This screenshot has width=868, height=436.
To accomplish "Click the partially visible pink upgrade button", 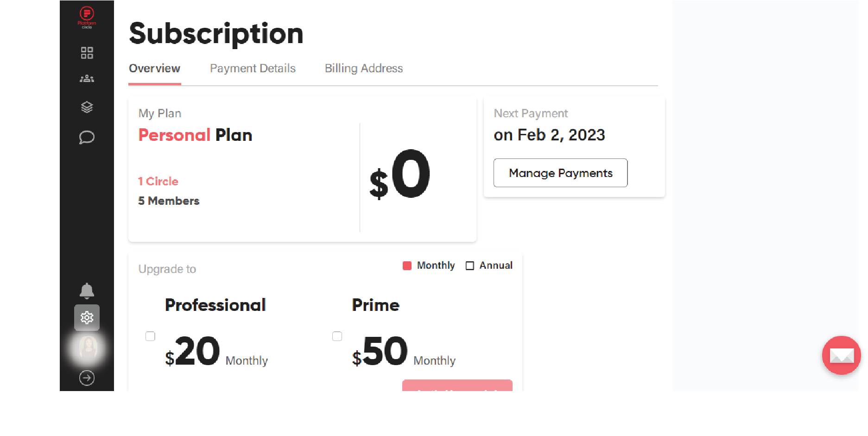I will pyautogui.click(x=457, y=385).
